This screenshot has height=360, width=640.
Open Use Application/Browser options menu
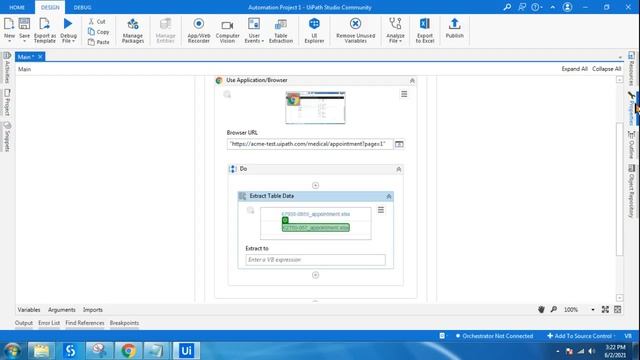tap(404, 94)
